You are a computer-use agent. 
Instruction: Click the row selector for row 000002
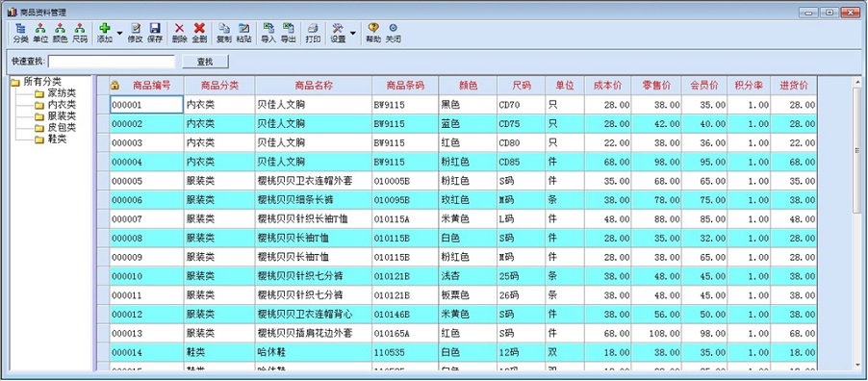click(x=103, y=123)
